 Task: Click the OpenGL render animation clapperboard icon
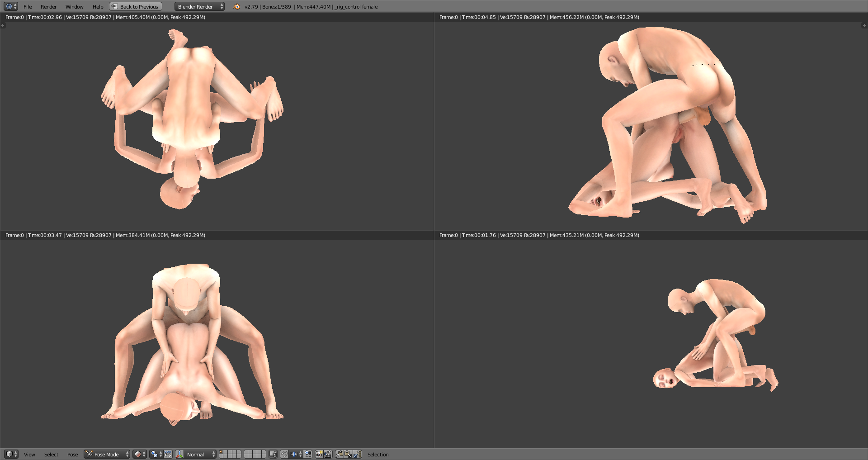pos(328,454)
